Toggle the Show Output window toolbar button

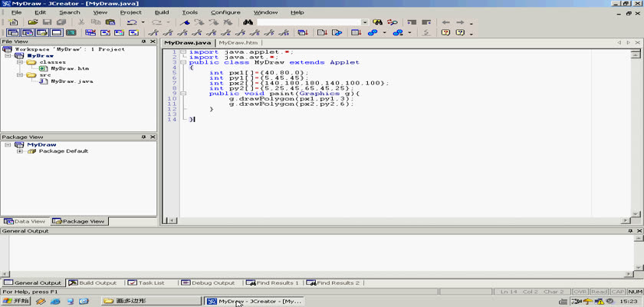(x=56, y=32)
